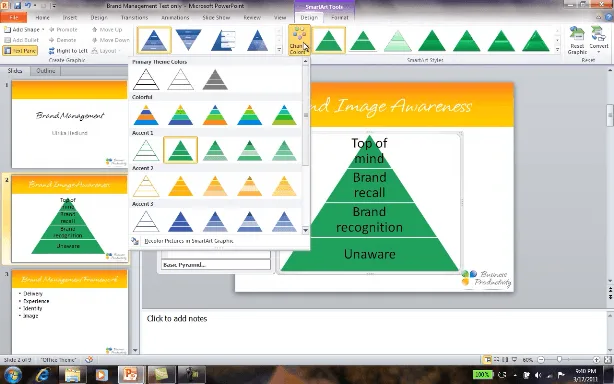The width and height of the screenshot is (614, 384).
Task: Switch to the Home ribbon tab
Action: click(42, 18)
